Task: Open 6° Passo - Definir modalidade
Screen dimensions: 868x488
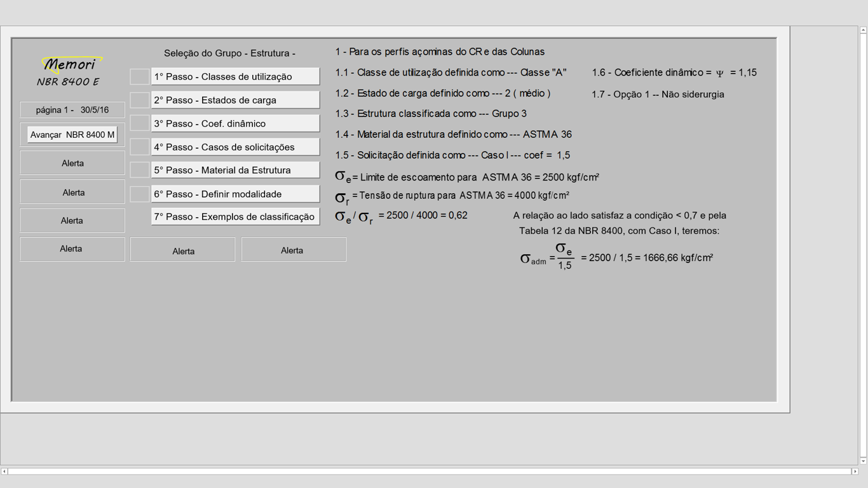Action: coord(235,194)
